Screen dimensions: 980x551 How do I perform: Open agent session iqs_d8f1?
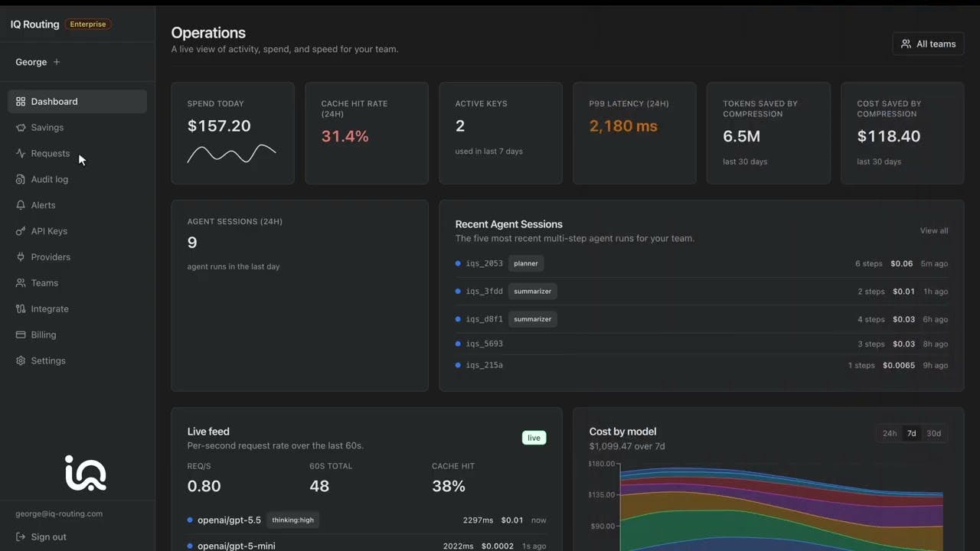pos(701,319)
